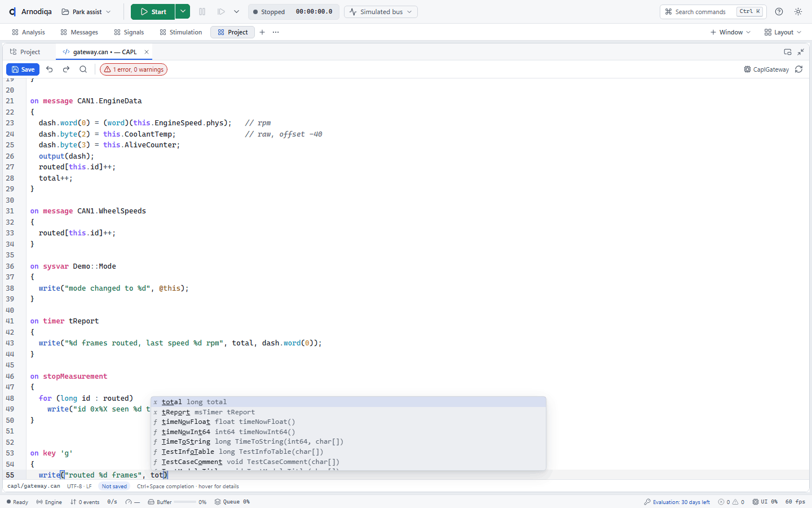The image size is (812, 508).
Task: Expand the Start button dropdown arrow
Action: (183, 12)
